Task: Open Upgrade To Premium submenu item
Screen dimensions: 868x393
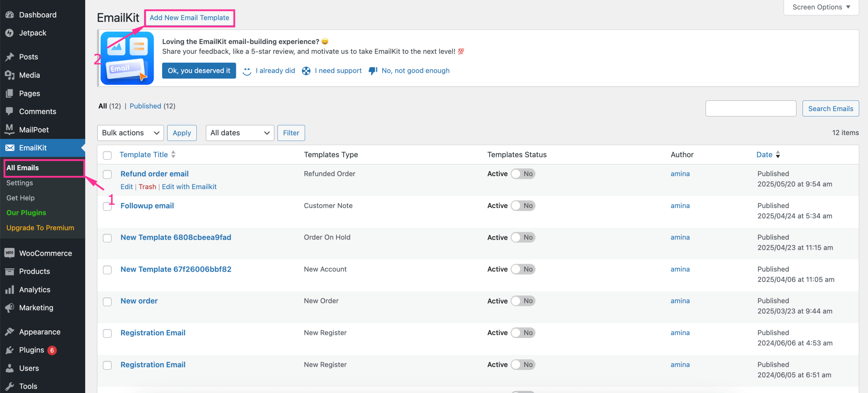Action: coord(40,228)
